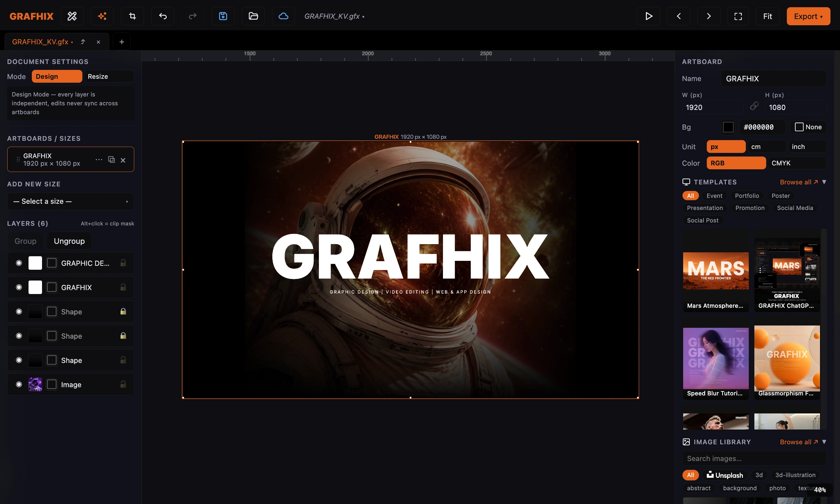The height and width of the screenshot is (504, 840).
Task: Click the AI sparkle icon in toolbar
Action: coord(102,16)
